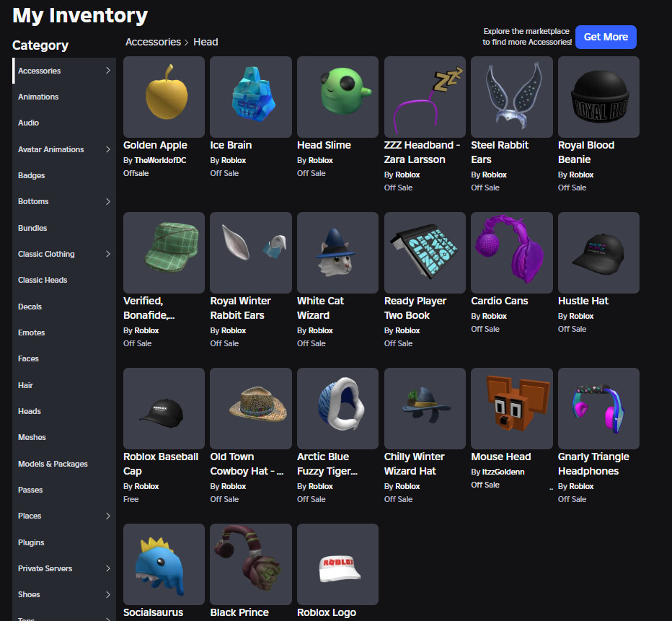The image size is (672, 621).
Task: Expand the Shoes category chevron
Action: coord(108,595)
